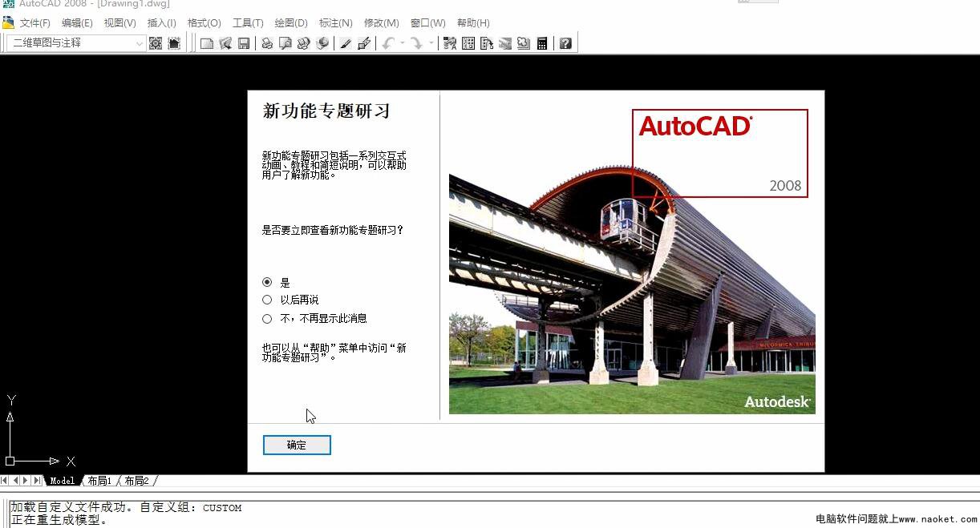
Task: Open the 编辑(E) menu
Action: [x=77, y=23]
